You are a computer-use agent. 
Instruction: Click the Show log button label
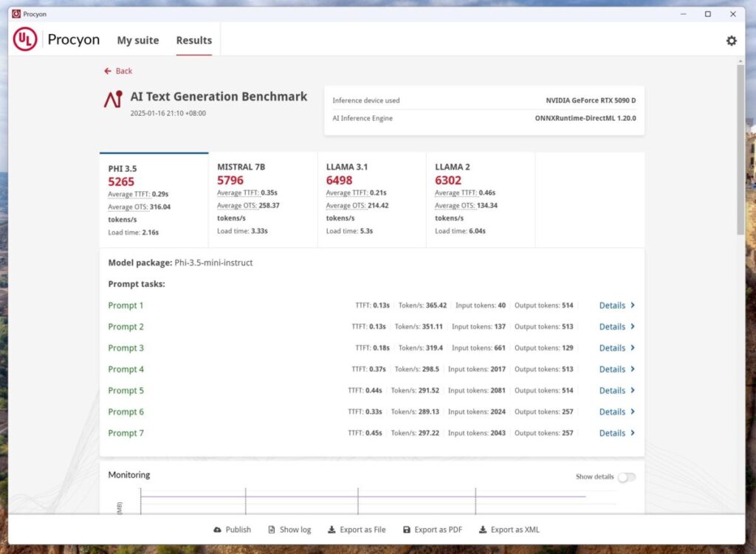point(295,530)
